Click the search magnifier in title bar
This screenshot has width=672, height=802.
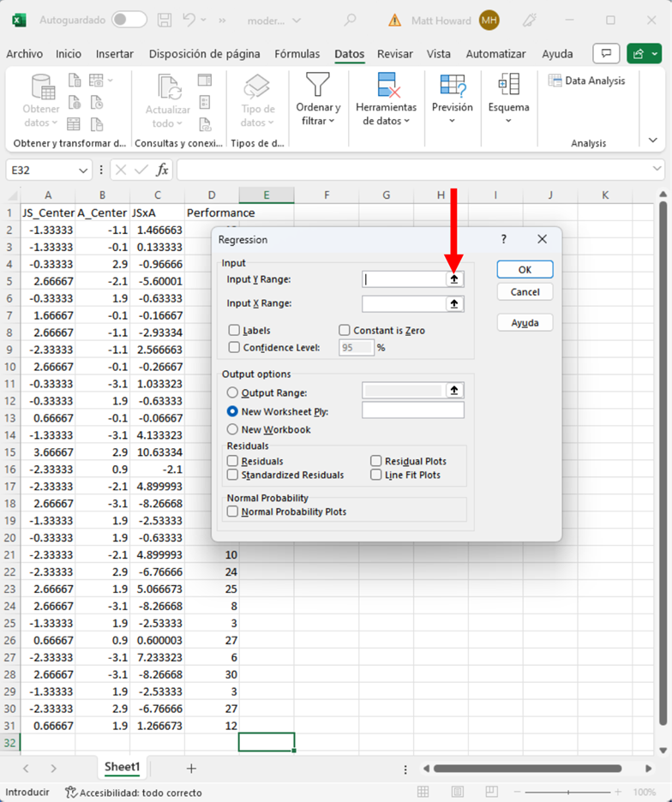click(x=351, y=20)
